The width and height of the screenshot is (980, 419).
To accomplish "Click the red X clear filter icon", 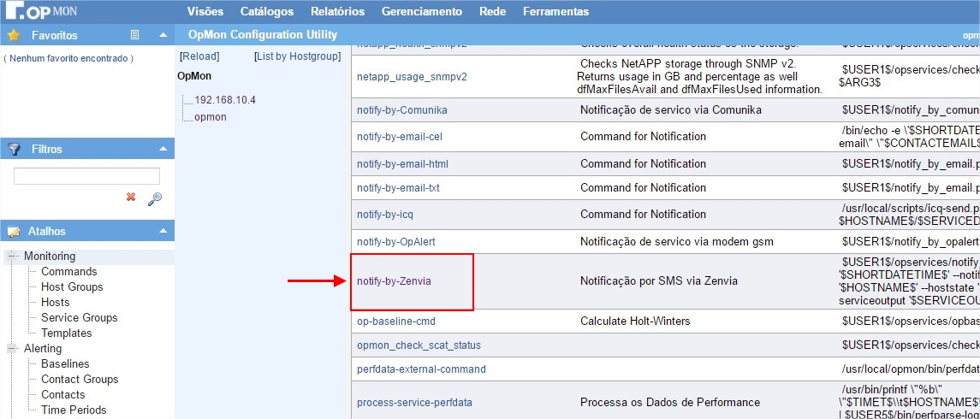I will click(x=131, y=197).
